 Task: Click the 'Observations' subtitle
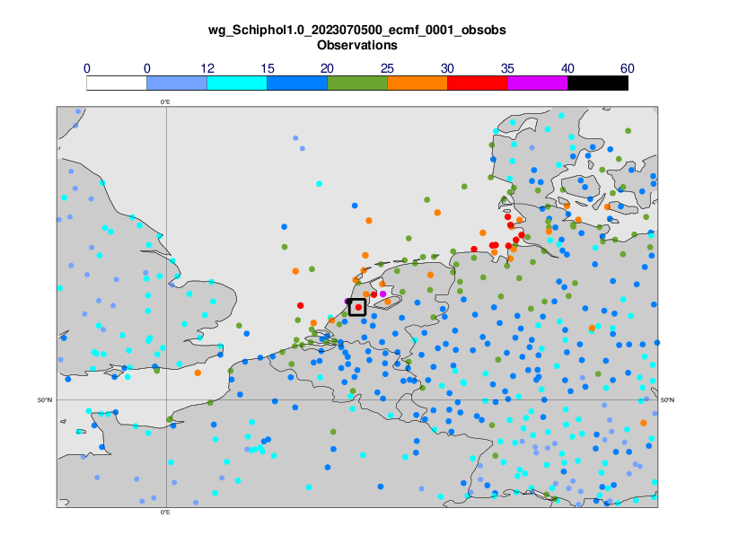click(357, 45)
